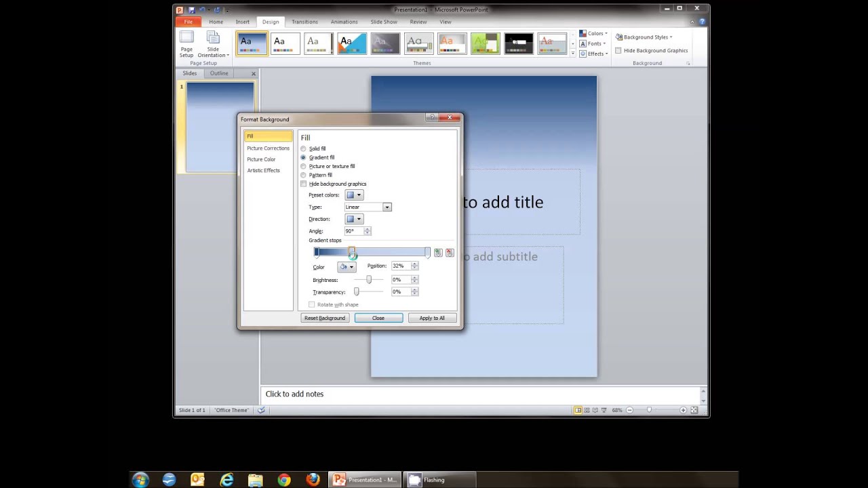Click the Fit slide to window icon
Image resolution: width=868 pixels, height=488 pixels.
695,410
